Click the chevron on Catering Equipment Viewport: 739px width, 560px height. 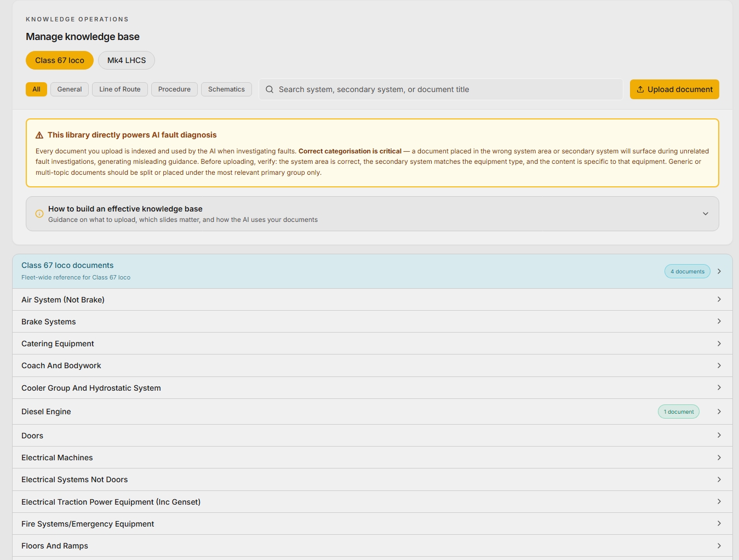719,344
